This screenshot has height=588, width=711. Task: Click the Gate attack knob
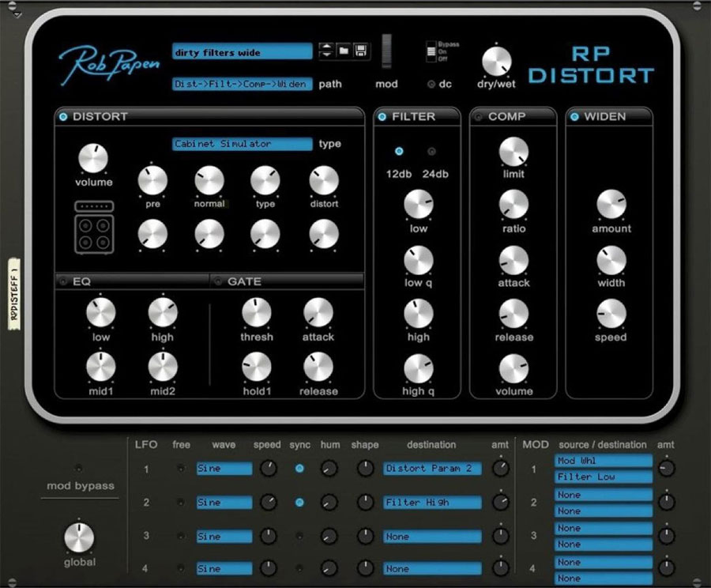click(318, 313)
